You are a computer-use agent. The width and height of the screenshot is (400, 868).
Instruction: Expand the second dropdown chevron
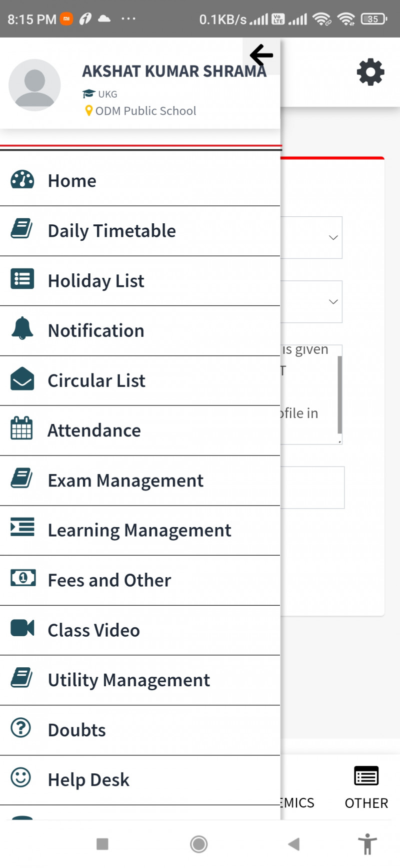333,302
